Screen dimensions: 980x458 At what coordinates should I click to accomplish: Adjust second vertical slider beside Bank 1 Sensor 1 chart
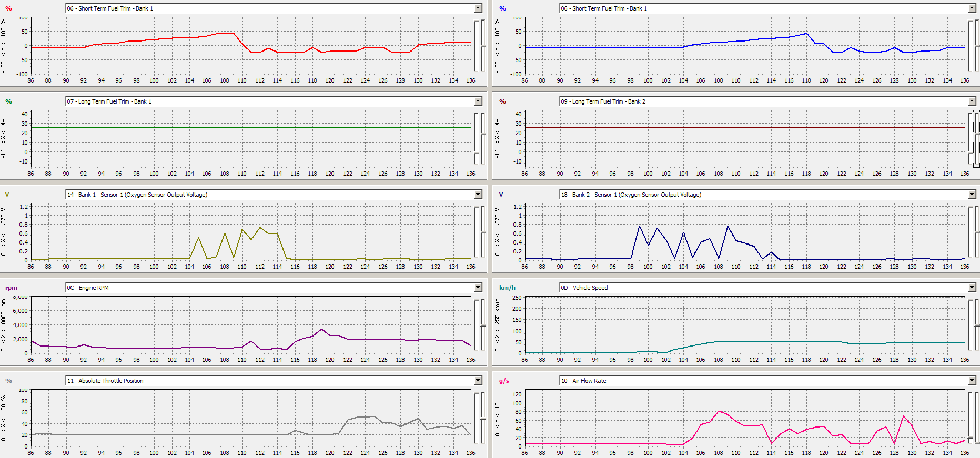[x=483, y=232]
